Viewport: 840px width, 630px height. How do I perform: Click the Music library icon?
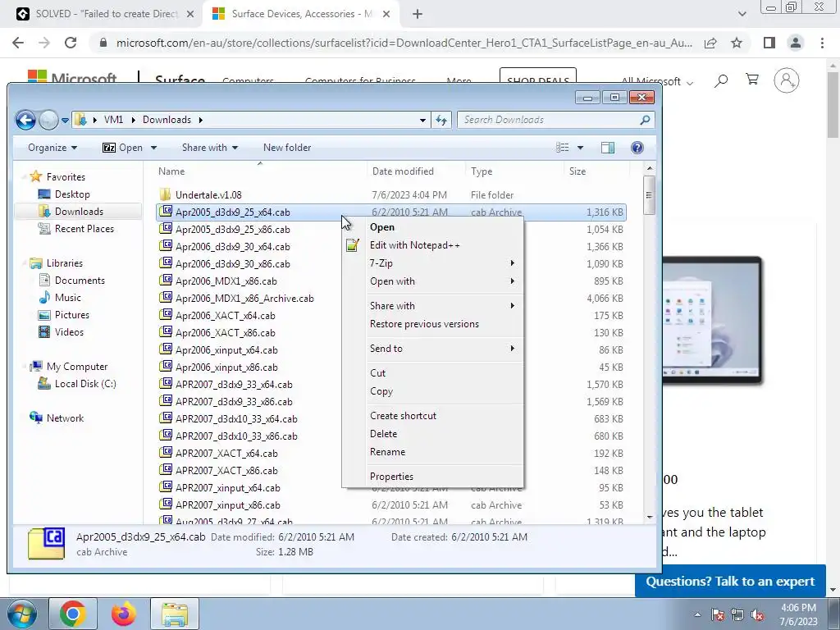(44, 298)
